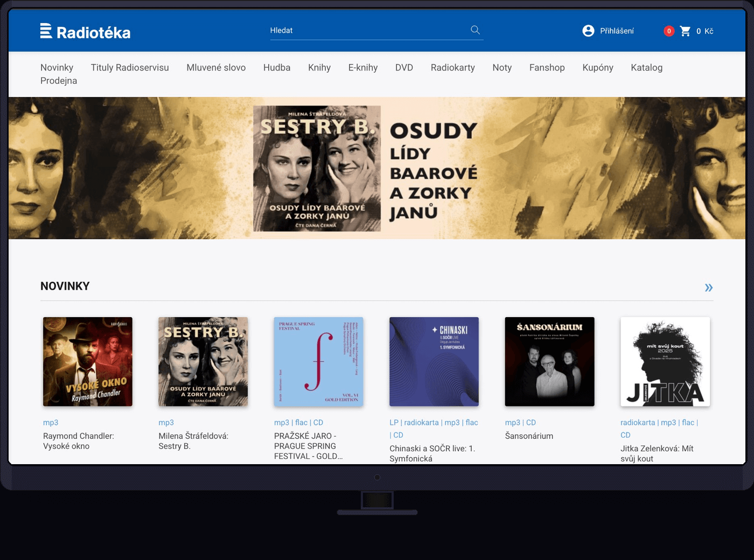Open the shopping cart icon
Screen dimensions: 754x560
pyautogui.click(x=685, y=31)
